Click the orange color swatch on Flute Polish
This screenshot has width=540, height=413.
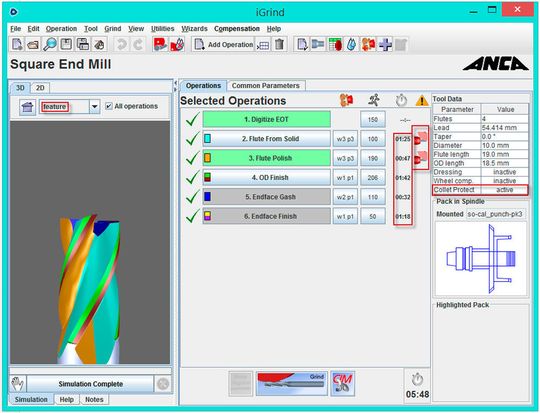tap(207, 158)
